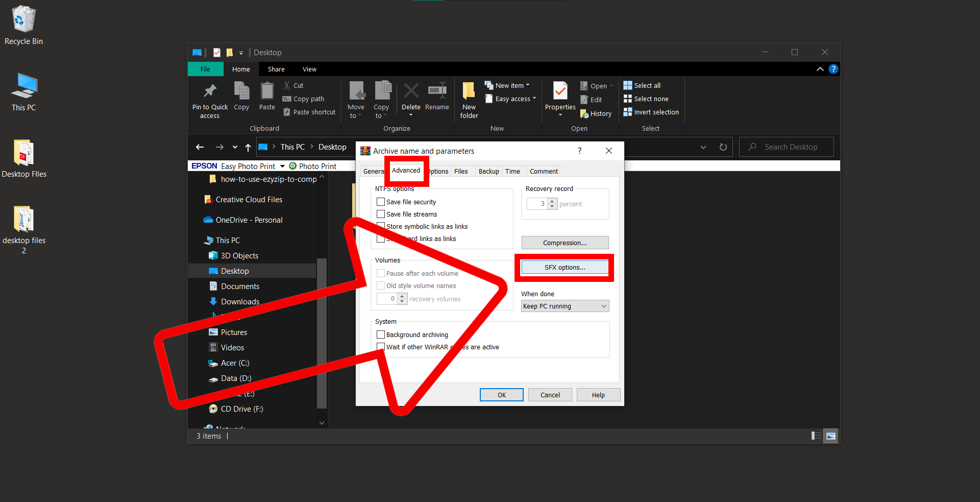Select the Delete icon in Organize group

[410, 96]
